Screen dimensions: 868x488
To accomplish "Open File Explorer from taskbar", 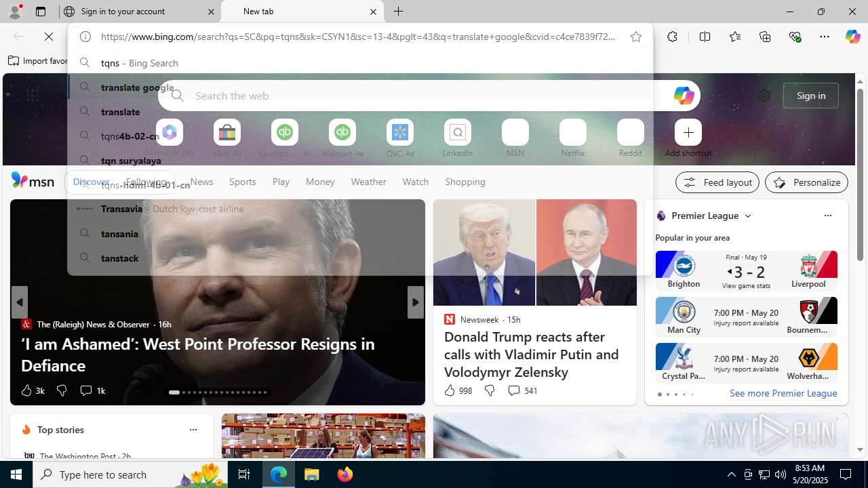I will (x=312, y=474).
